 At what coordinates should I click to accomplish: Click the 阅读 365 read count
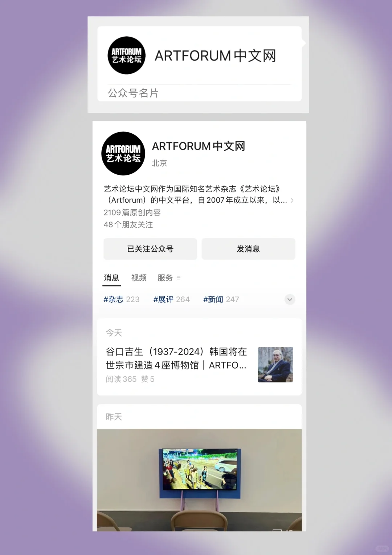coord(121,379)
